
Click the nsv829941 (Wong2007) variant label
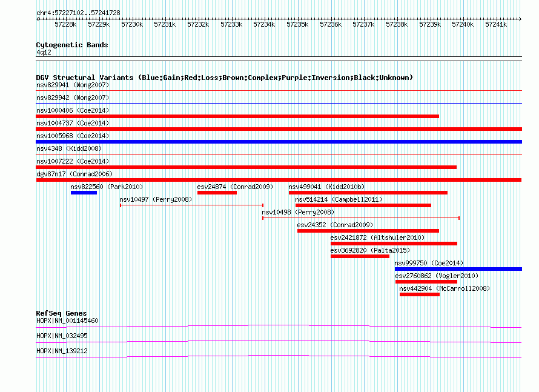click(73, 85)
